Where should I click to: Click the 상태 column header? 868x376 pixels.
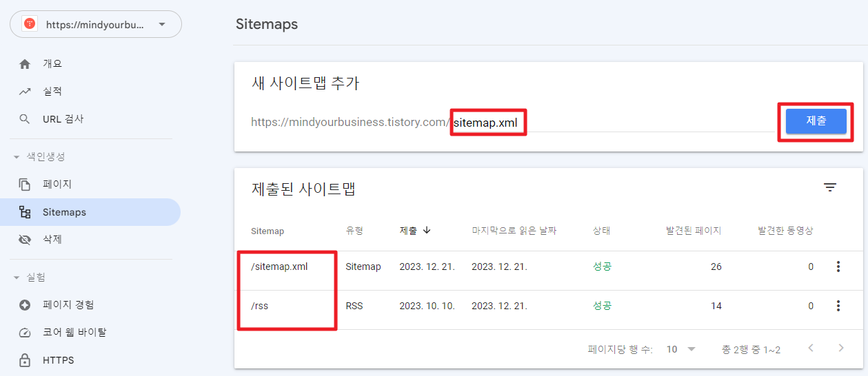tap(601, 231)
